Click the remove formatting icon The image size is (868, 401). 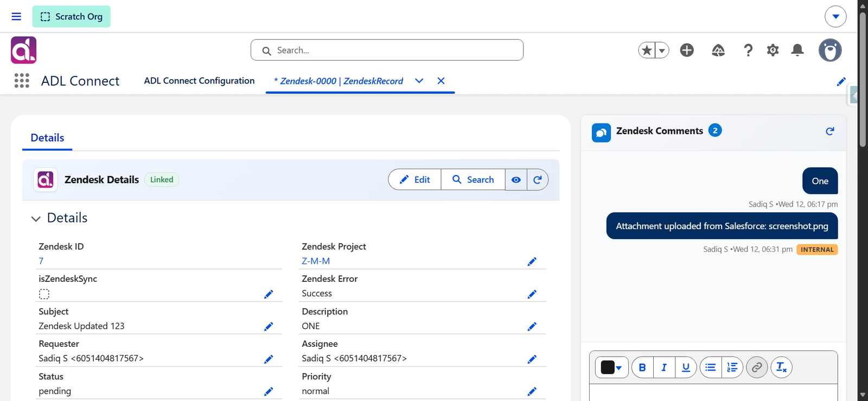pyautogui.click(x=782, y=367)
